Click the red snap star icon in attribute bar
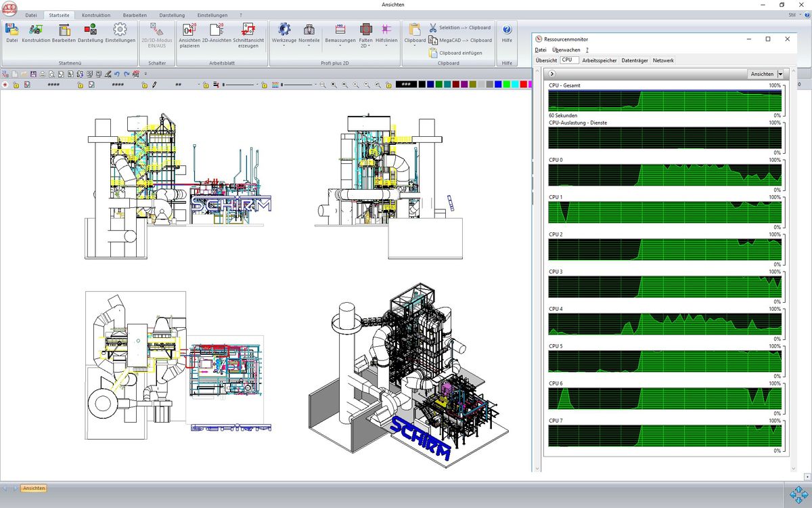 click(5, 85)
